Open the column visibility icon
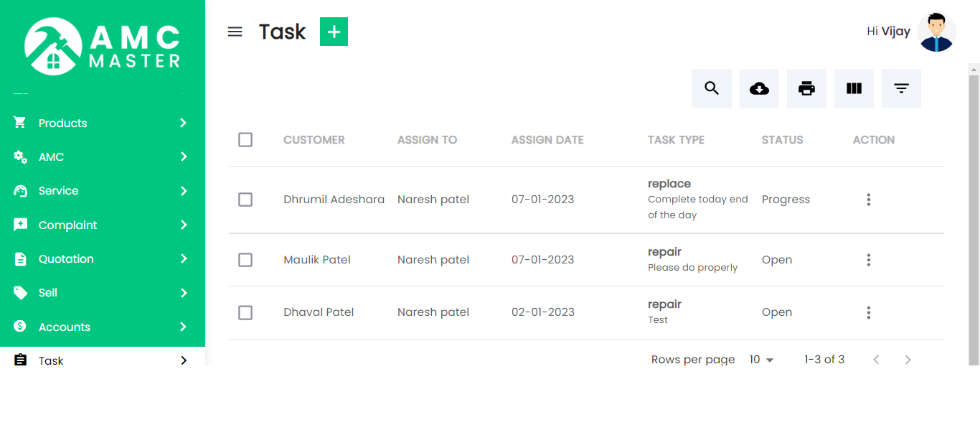This screenshot has height=448, width=980. point(854,88)
